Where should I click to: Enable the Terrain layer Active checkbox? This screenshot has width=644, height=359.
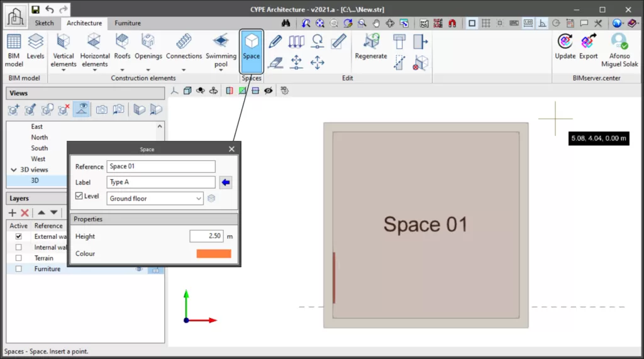coord(18,258)
